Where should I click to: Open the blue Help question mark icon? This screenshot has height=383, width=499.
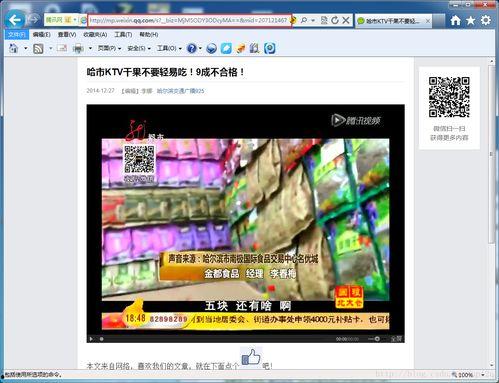191,48
